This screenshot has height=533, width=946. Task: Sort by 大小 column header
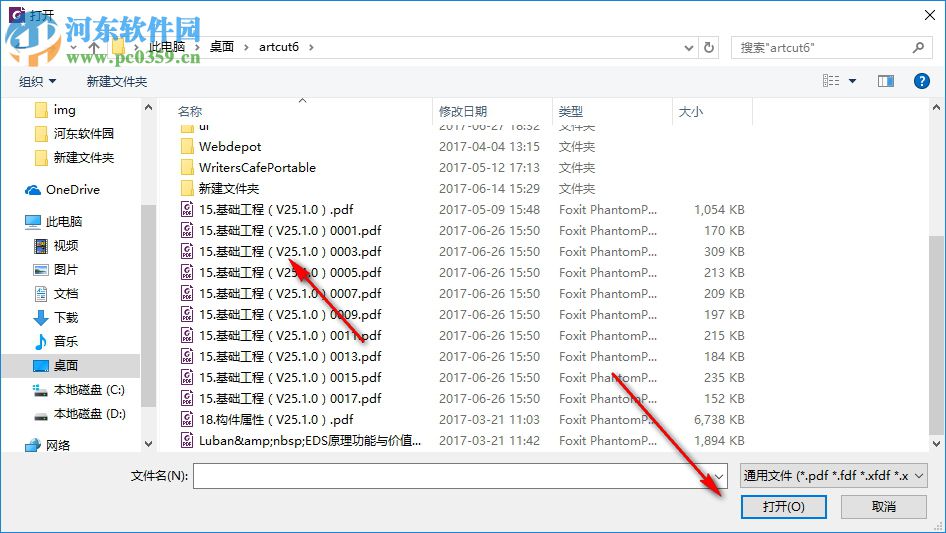coord(691,112)
